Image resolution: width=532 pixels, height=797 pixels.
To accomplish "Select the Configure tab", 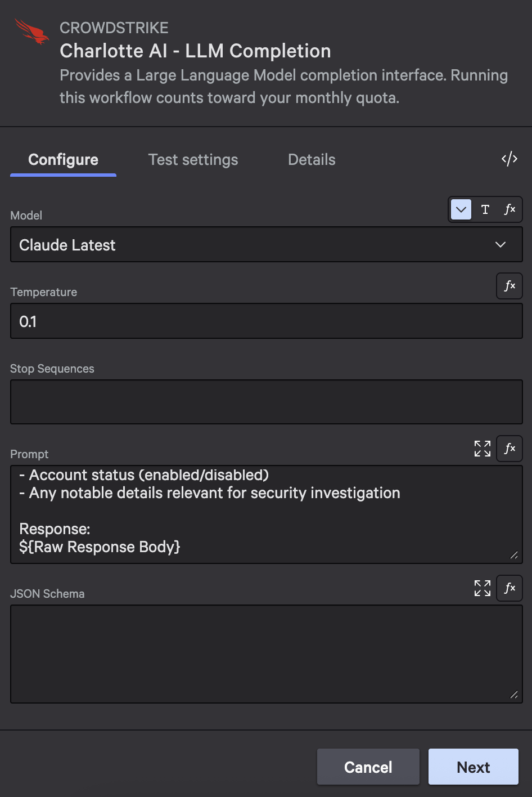I will coord(63,160).
